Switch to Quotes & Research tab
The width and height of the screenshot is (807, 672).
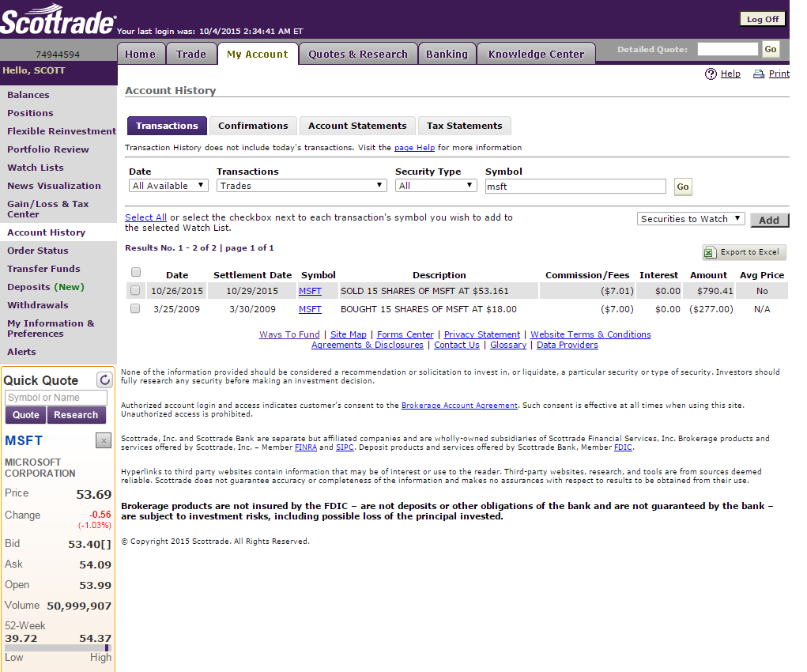pyautogui.click(x=358, y=54)
